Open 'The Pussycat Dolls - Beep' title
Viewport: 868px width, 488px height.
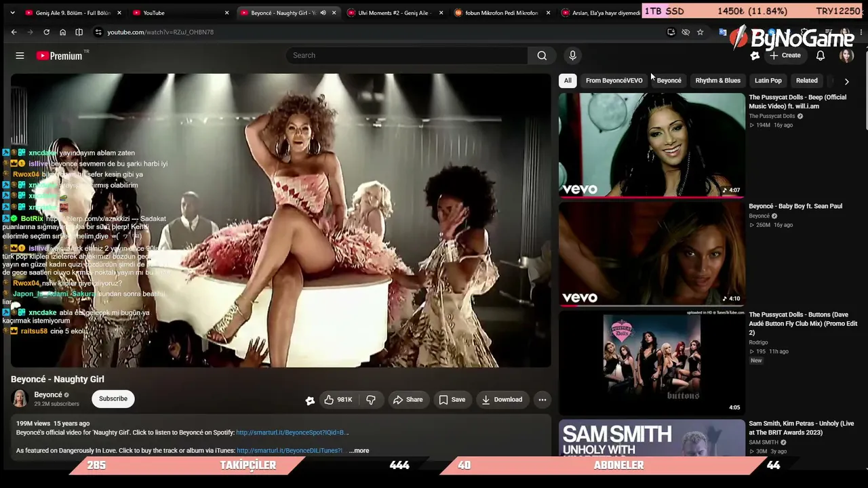tap(797, 102)
